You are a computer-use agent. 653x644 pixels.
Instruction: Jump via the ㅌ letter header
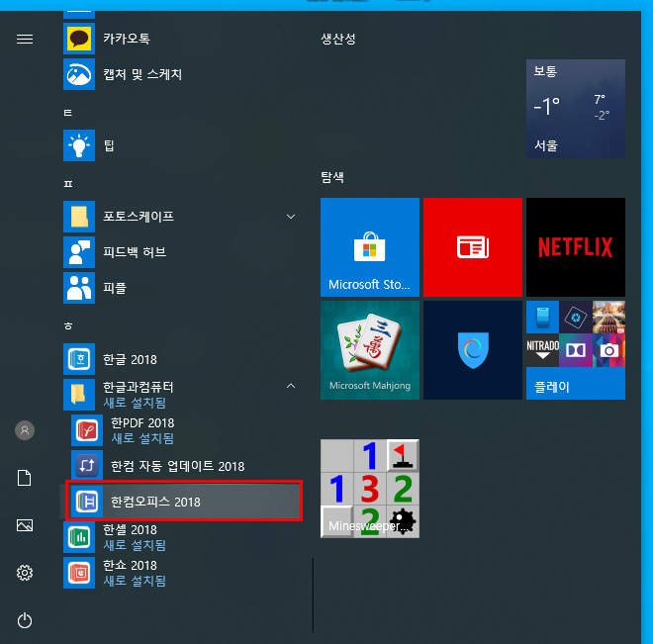(68, 113)
